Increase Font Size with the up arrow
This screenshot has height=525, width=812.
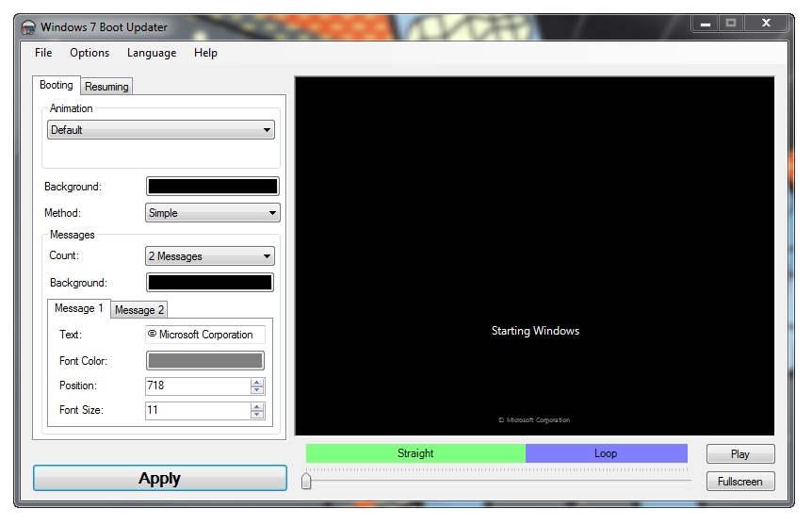[x=257, y=407]
